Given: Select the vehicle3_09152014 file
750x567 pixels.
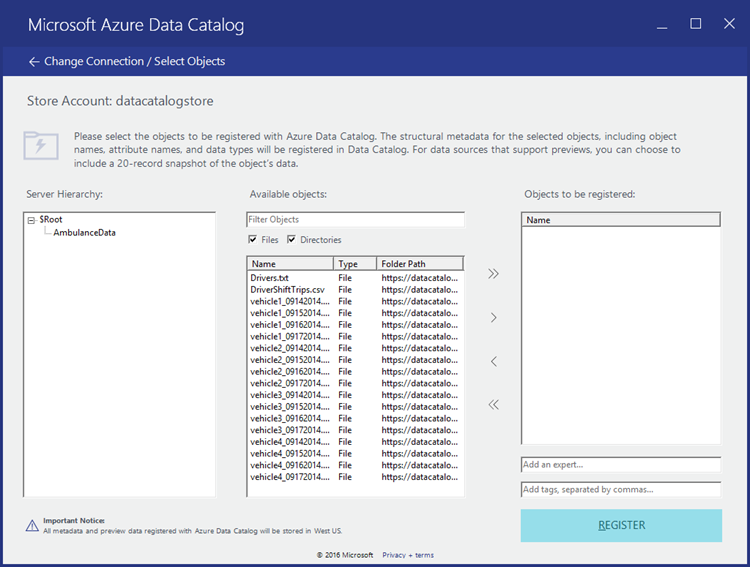Looking at the screenshot, I should (x=354, y=407).
